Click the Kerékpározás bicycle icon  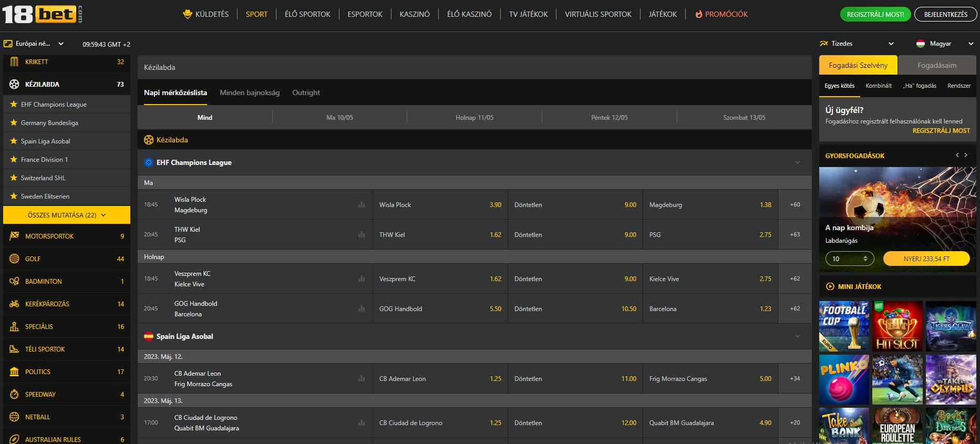pos(14,304)
